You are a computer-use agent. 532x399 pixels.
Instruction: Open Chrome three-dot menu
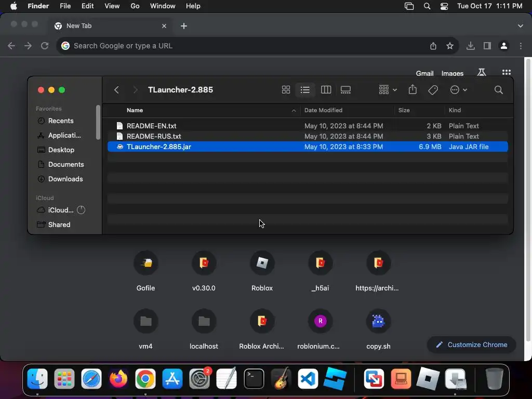tap(521, 46)
